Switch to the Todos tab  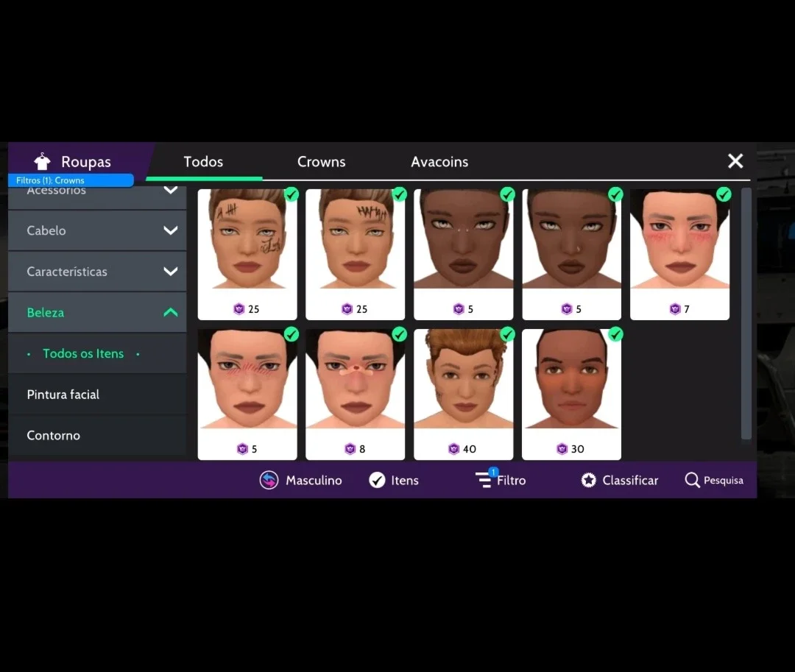(203, 162)
